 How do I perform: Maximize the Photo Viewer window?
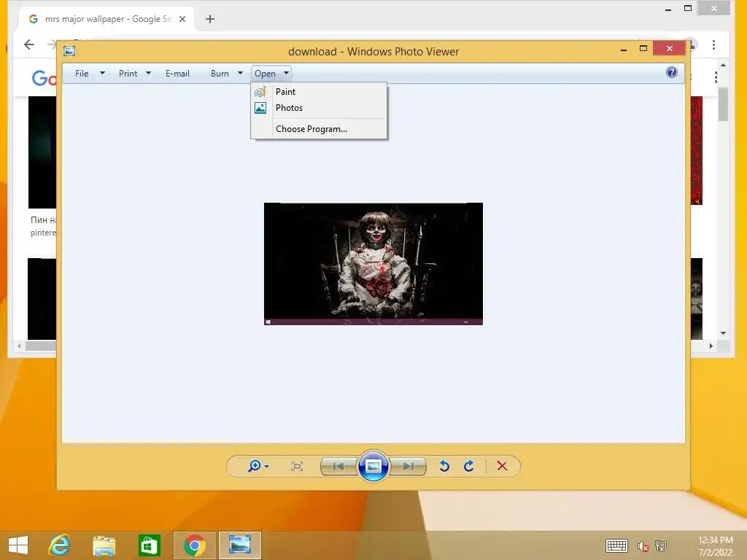coord(643,49)
